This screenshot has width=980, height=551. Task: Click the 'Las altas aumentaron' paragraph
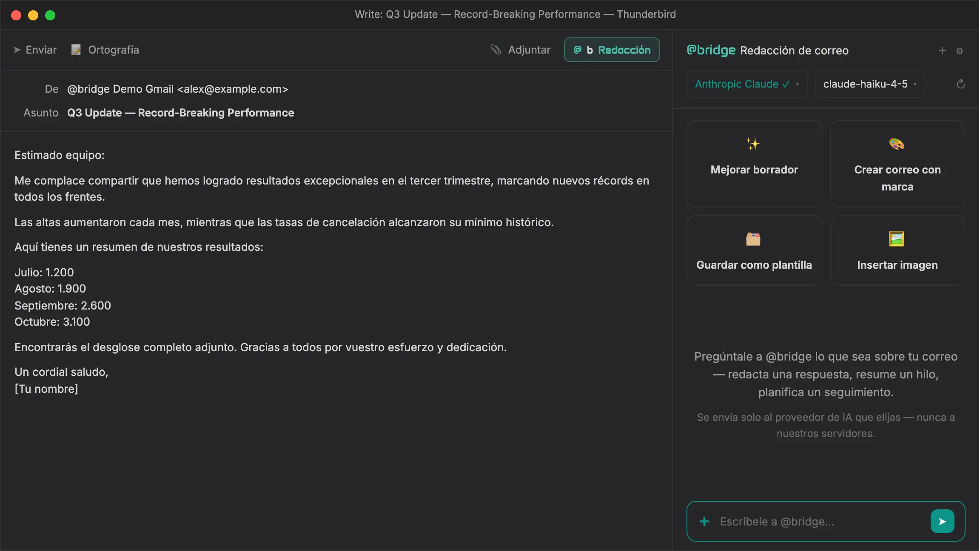284,222
